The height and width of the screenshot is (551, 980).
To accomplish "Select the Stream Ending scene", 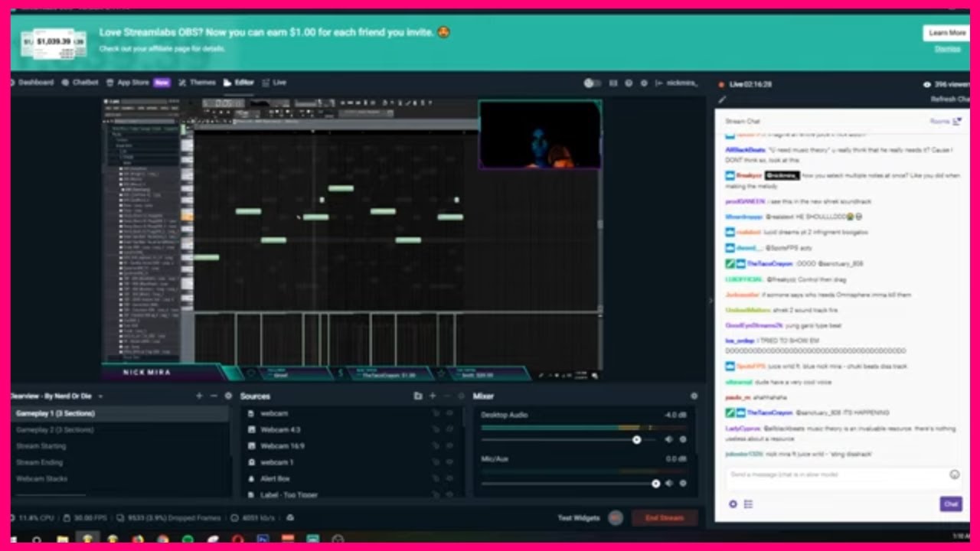I will pos(120,462).
